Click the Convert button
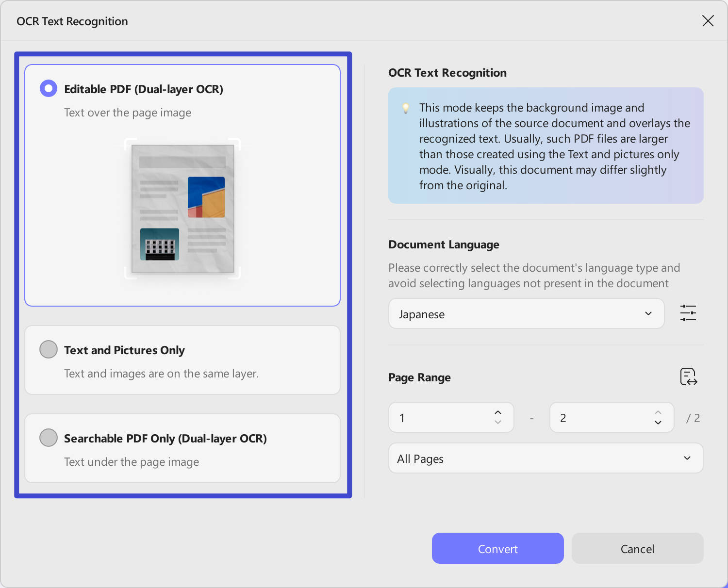 pos(498,549)
